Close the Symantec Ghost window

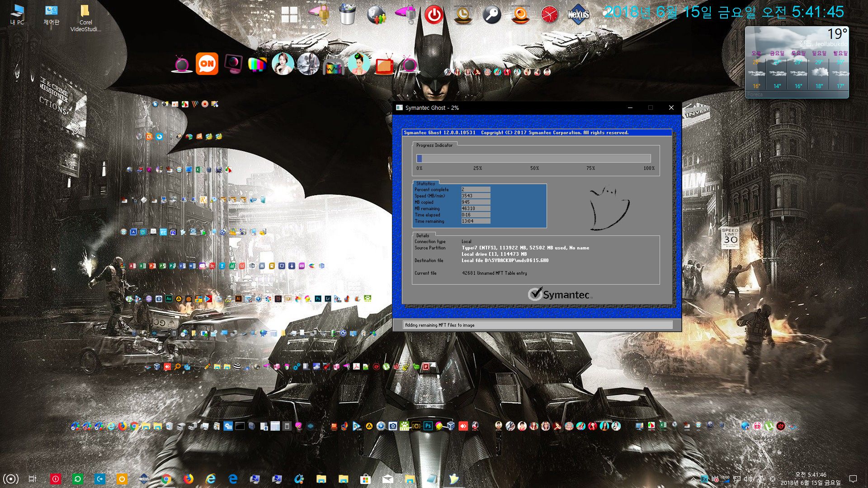coord(671,108)
